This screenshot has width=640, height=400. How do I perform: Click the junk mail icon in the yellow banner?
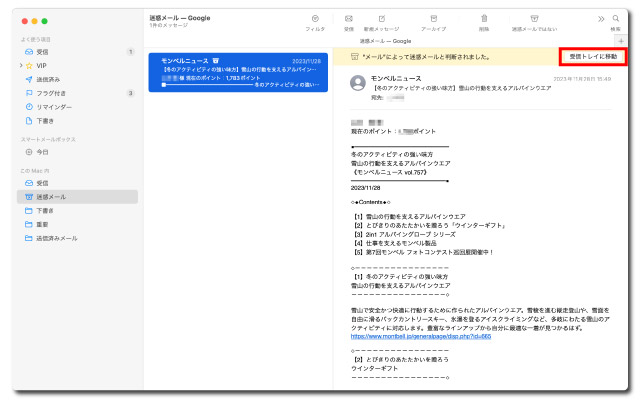[355, 57]
